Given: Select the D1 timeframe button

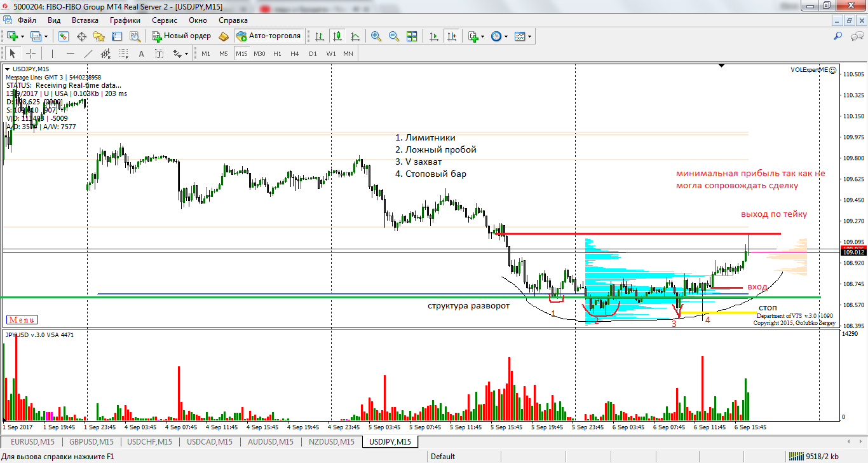Looking at the screenshot, I should (313, 53).
